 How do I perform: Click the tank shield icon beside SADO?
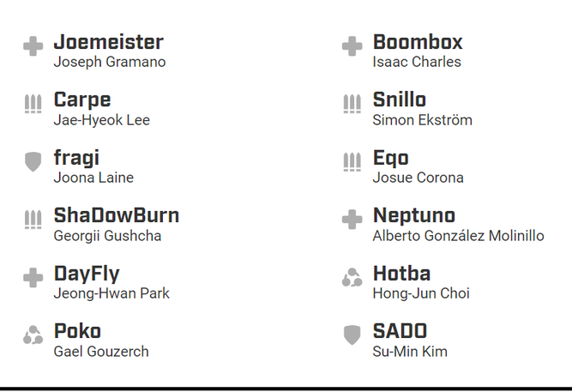352,335
